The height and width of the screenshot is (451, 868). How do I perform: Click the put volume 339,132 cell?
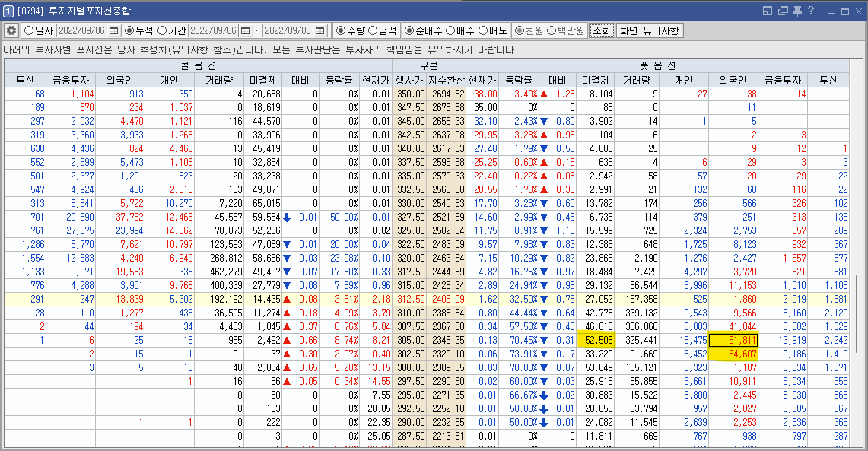[637, 313]
